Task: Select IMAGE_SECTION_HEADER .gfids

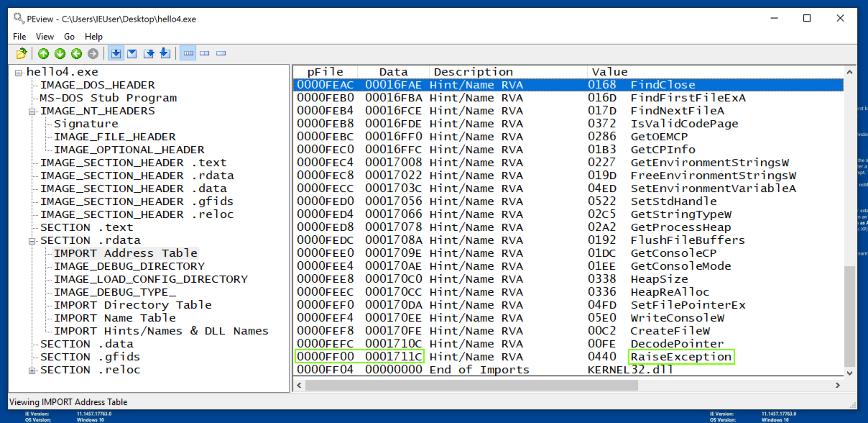Action: tap(137, 201)
